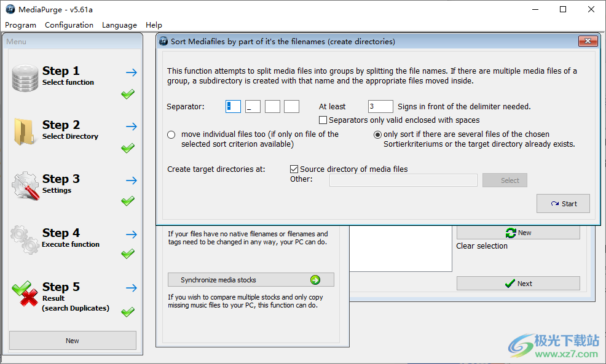Click the Step 4 Execute function label

click(x=71, y=244)
